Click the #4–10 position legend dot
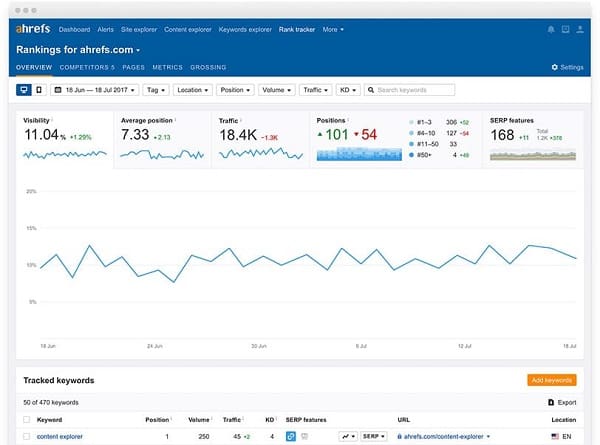The height and width of the screenshot is (445, 600). 411,133
